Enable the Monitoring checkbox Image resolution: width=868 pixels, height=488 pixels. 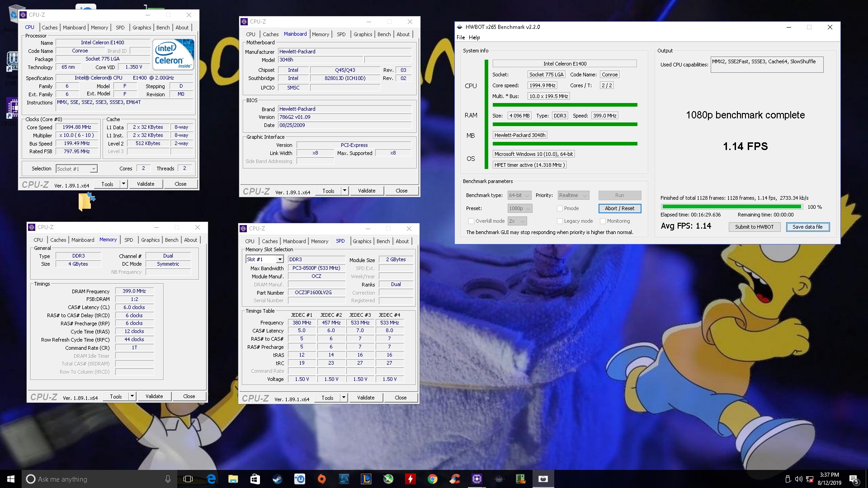[603, 221]
